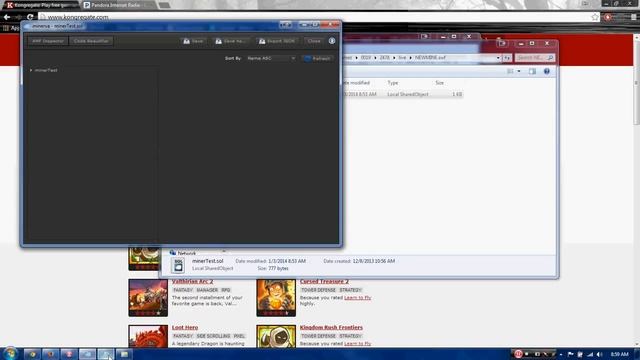Screen dimensions: 640x360
Task: Switch to the AMF Inspector tab in Minerva
Action: (x=48, y=41)
